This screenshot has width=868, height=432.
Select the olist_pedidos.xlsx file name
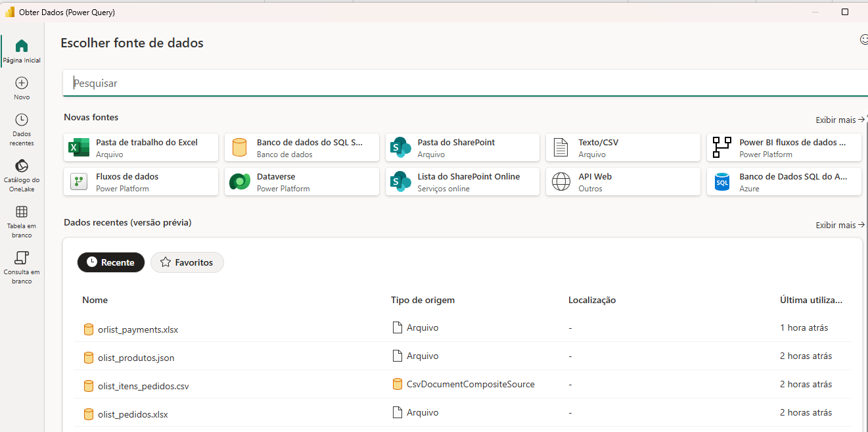click(133, 414)
